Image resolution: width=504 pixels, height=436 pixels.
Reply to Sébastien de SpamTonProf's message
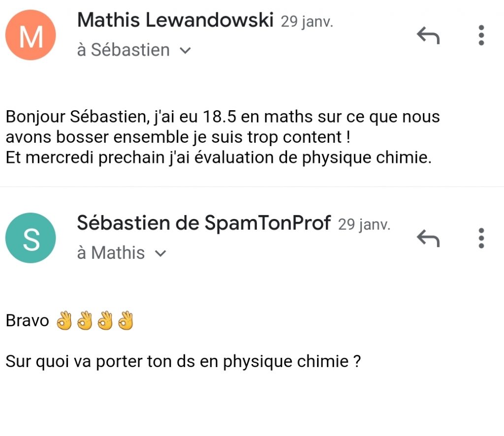click(x=428, y=238)
